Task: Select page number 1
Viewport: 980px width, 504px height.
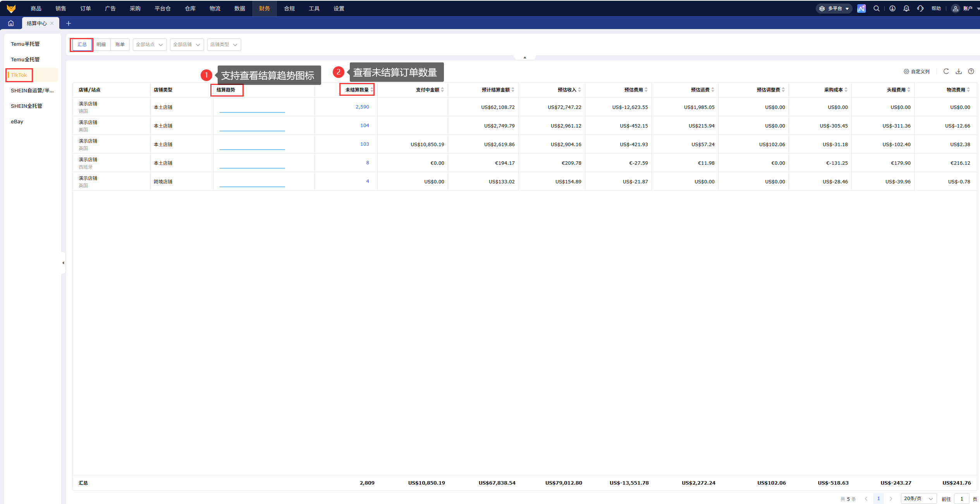Action: point(879,499)
